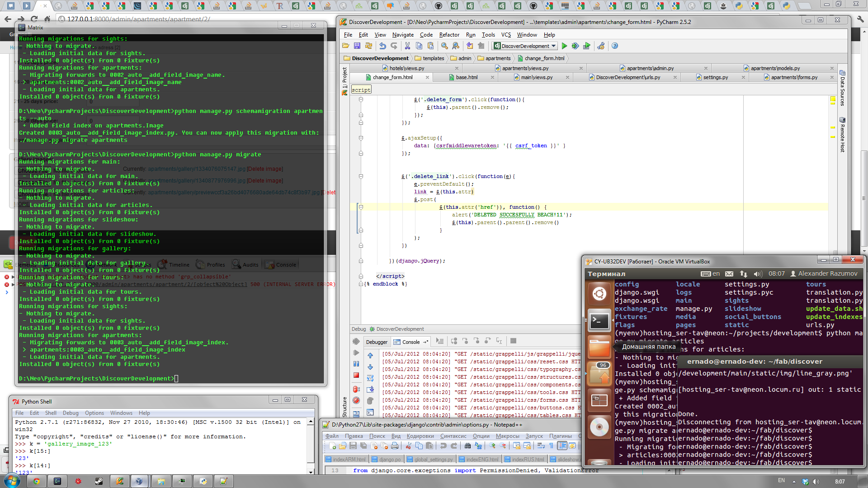Expand 500 Internal Server Error console row
Image resolution: width=868 pixels, height=488 pixels.
click(x=13, y=285)
